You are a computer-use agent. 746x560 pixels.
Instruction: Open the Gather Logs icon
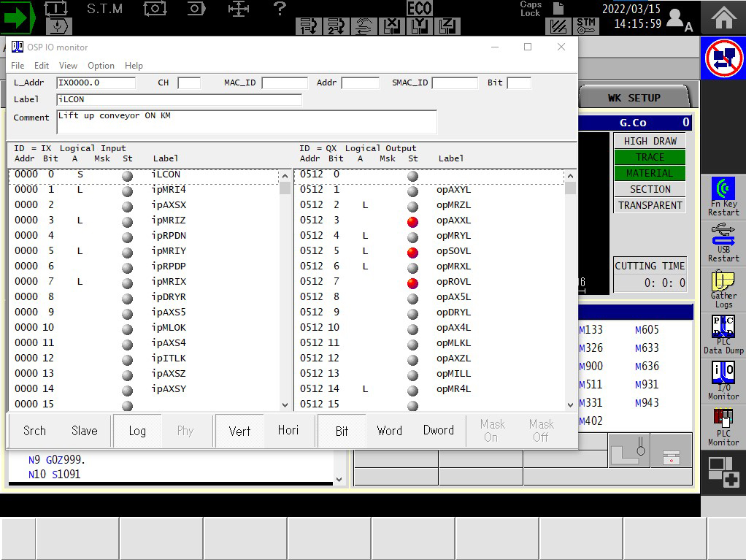[x=723, y=288]
